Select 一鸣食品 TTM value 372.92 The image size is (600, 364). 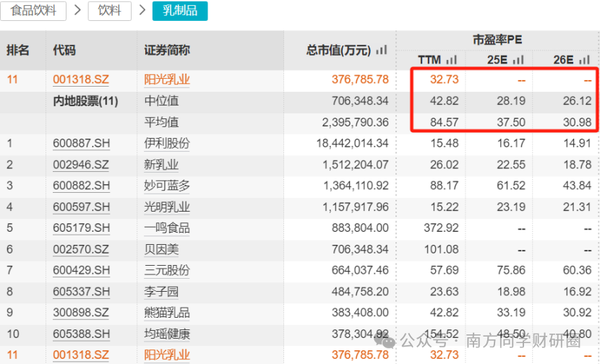441,228
